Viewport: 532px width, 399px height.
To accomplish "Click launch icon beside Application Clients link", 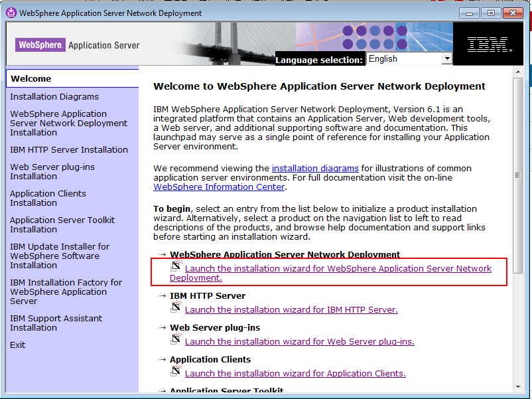I will (x=176, y=371).
